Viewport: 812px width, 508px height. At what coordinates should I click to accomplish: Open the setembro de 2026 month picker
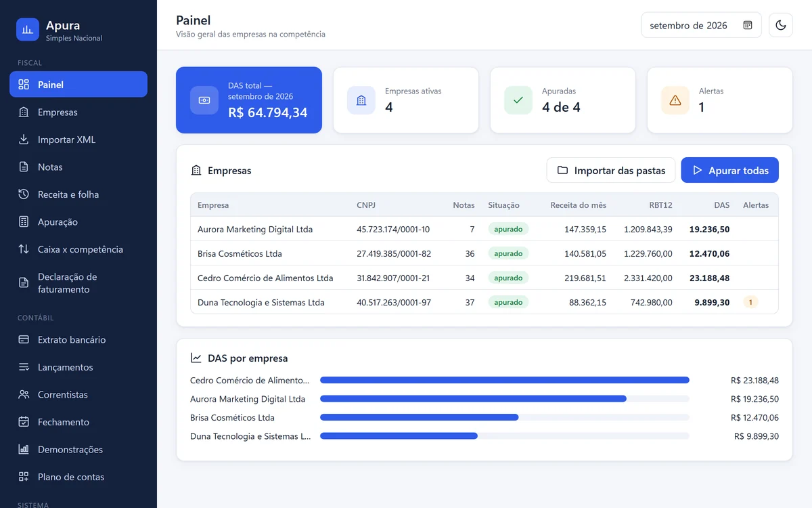pyautogui.click(x=701, y=25)
